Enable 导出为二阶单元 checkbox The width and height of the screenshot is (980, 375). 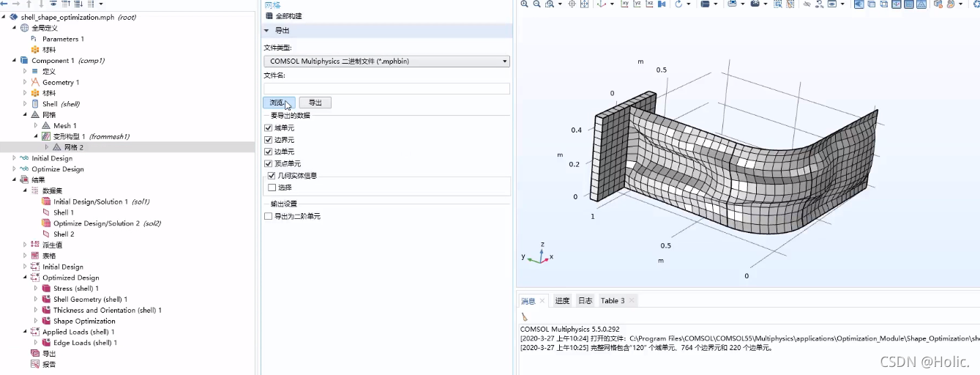coord(268,216)
